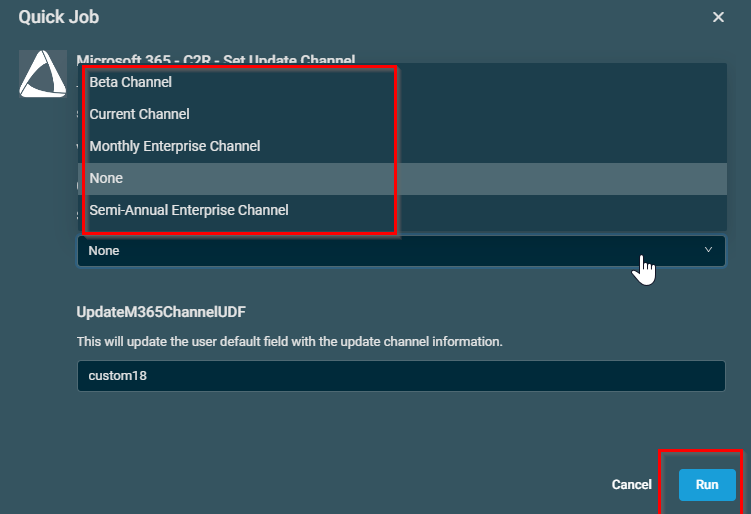Click the user default field description text
Image resolution: width=751 pixels, height=514 pixels.
pos(289,342)
